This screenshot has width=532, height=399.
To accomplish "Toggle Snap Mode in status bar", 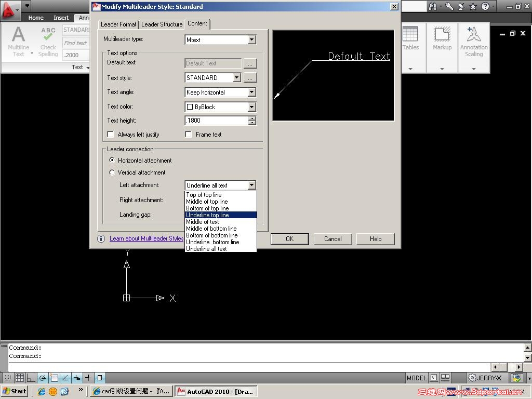I will 7,378.
